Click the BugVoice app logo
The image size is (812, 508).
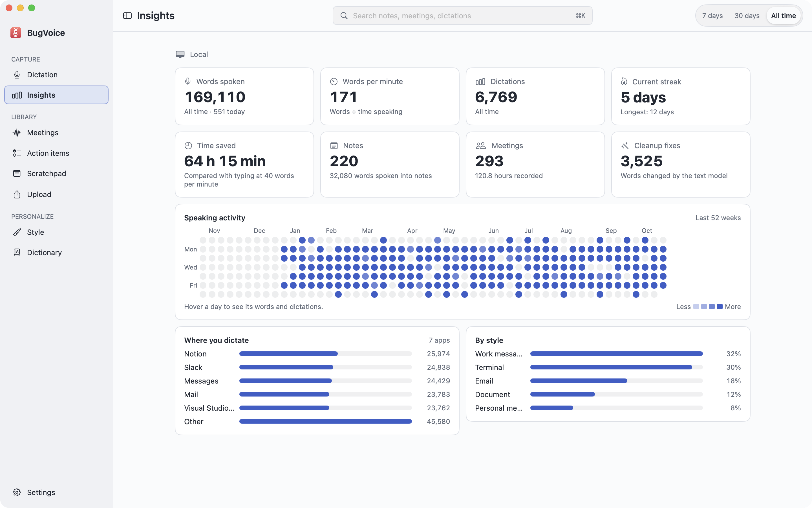[16, 32]
